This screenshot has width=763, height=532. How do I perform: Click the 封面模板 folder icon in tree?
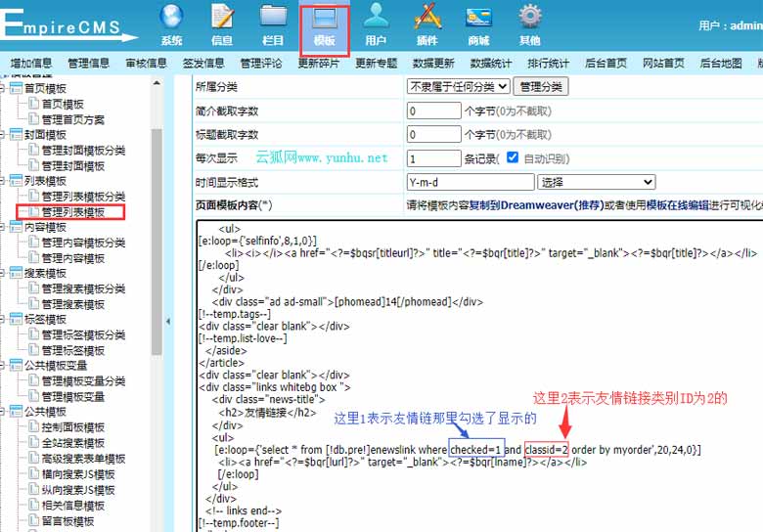point(16,134)
